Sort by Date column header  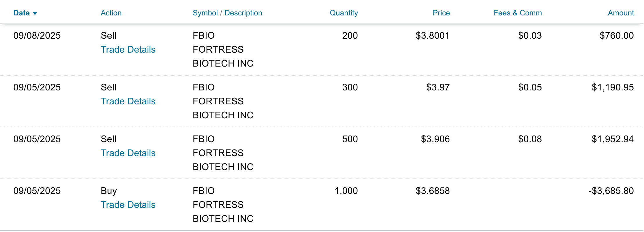(x=22, y=13)
